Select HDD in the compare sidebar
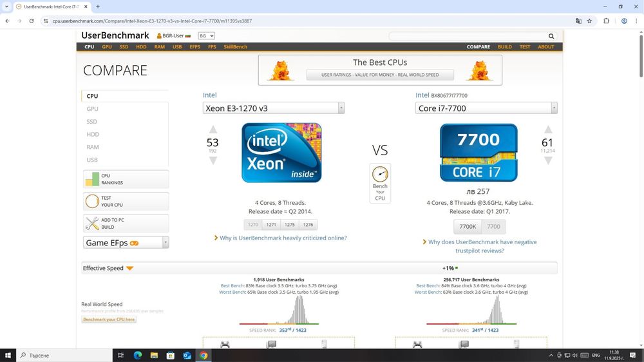644x362 pixels. pyautogui.click(x=93, y=135)
